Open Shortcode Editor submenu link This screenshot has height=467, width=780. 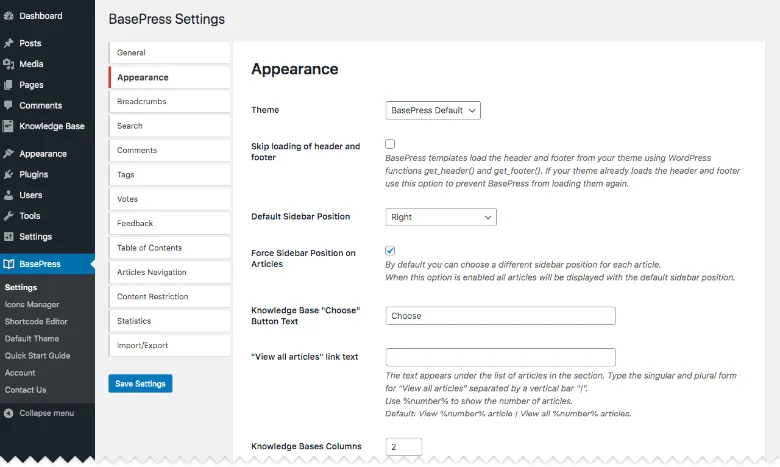pos(36,321)
